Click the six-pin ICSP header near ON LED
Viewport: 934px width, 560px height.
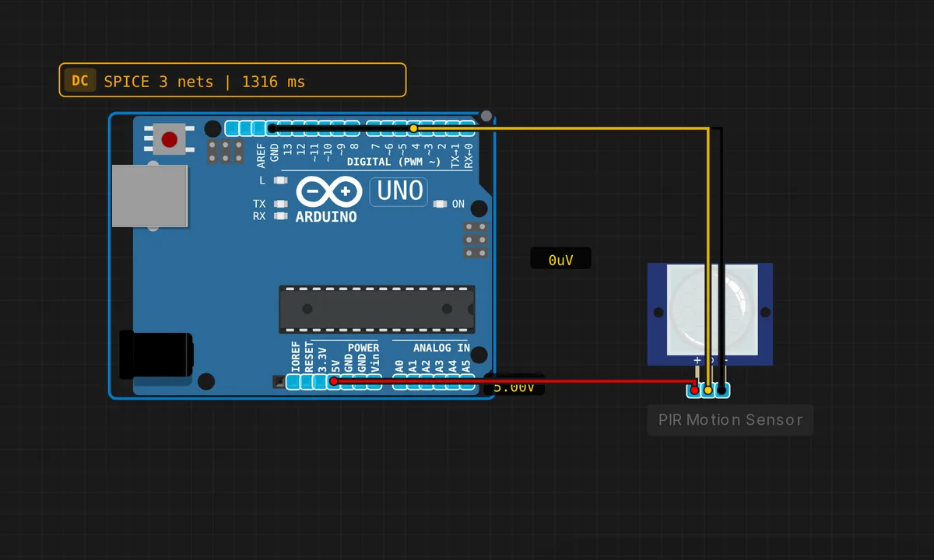(x=476, y=240)
